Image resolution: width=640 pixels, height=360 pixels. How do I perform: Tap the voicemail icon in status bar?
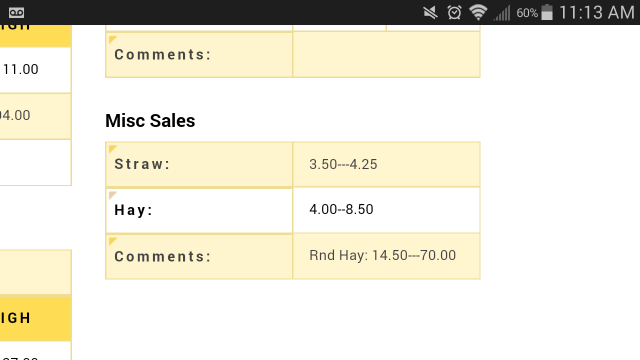click(16, 13)
